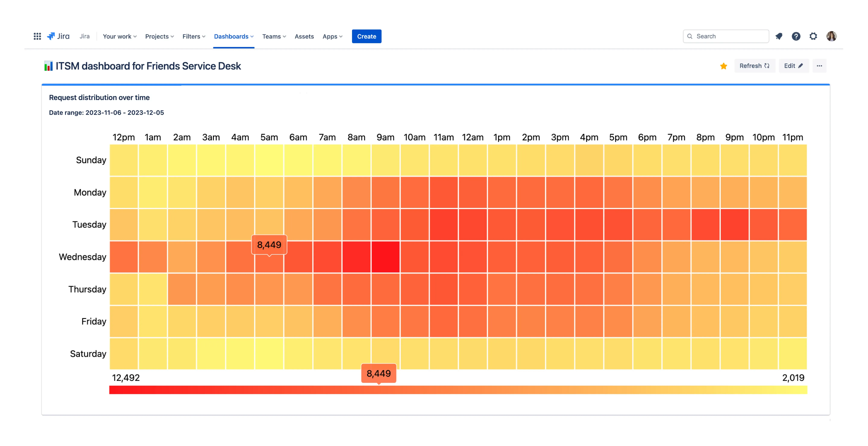Image resolution: width=868 pixels, height=446 pixels.
Task: Click the dashboard bar chart icon beside the title
Action: pyautogui.click(x=48, y=66)
